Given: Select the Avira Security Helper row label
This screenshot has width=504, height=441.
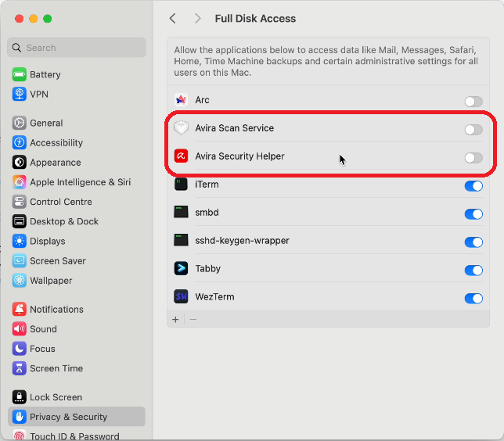Looking at the screenshot, I should tap(239, 156).
